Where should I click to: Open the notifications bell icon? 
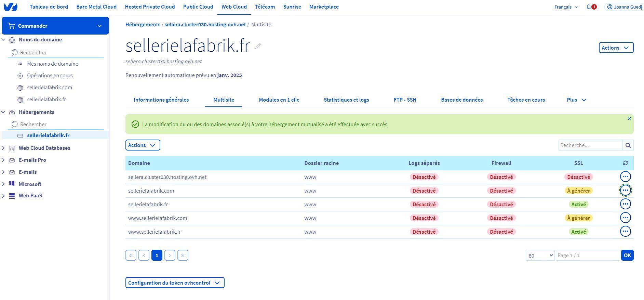click(589, 7)
